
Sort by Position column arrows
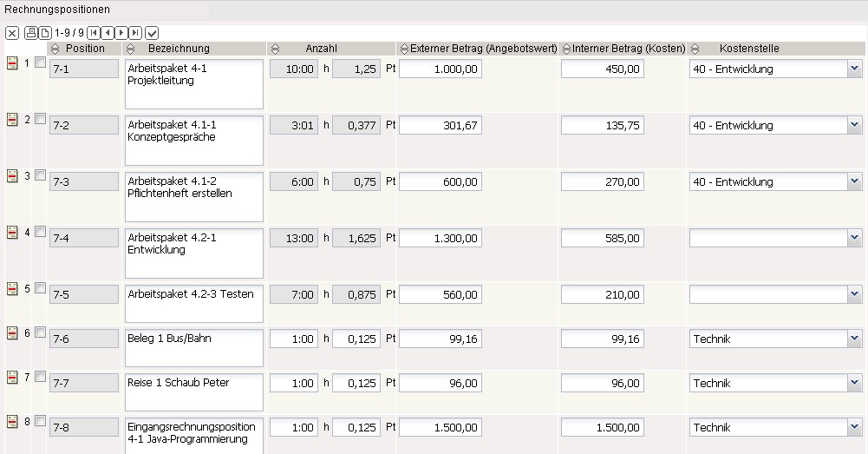click(x=55, y=49)
